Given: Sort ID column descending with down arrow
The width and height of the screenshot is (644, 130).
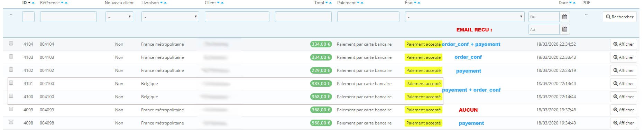Looking at the screenshot, I should (29, 3).
